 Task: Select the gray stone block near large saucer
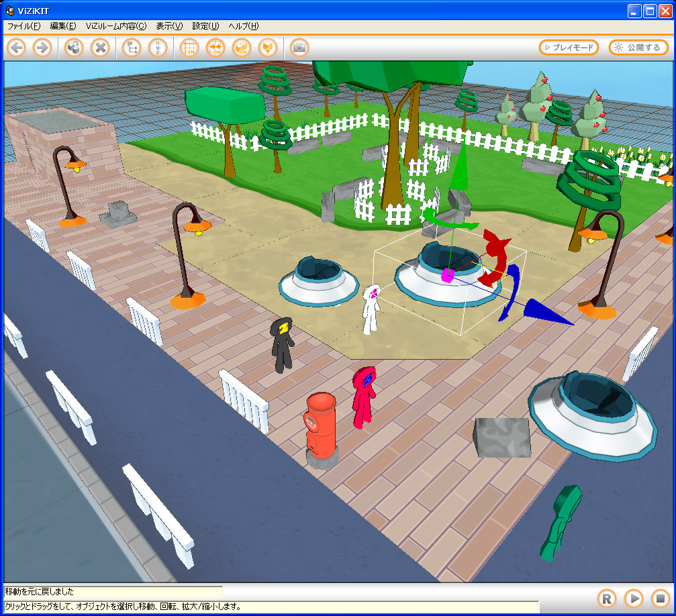[x=502, y=437]
